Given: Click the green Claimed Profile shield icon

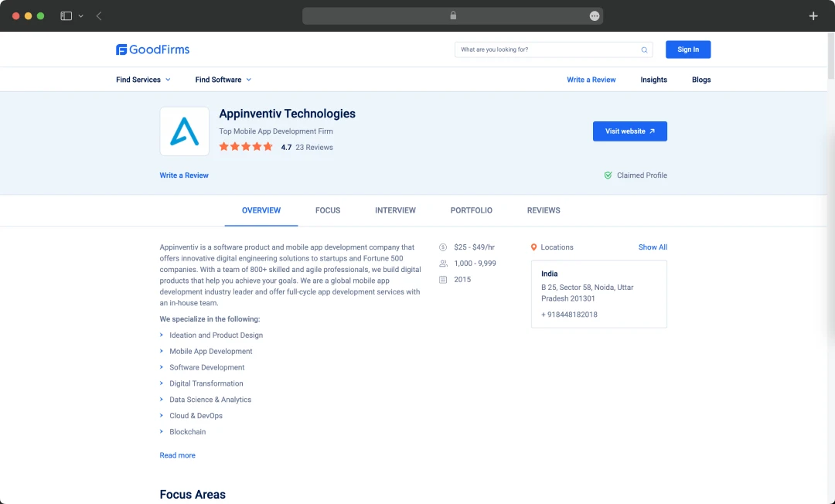Looking at the screenshot, I should 608,175.
